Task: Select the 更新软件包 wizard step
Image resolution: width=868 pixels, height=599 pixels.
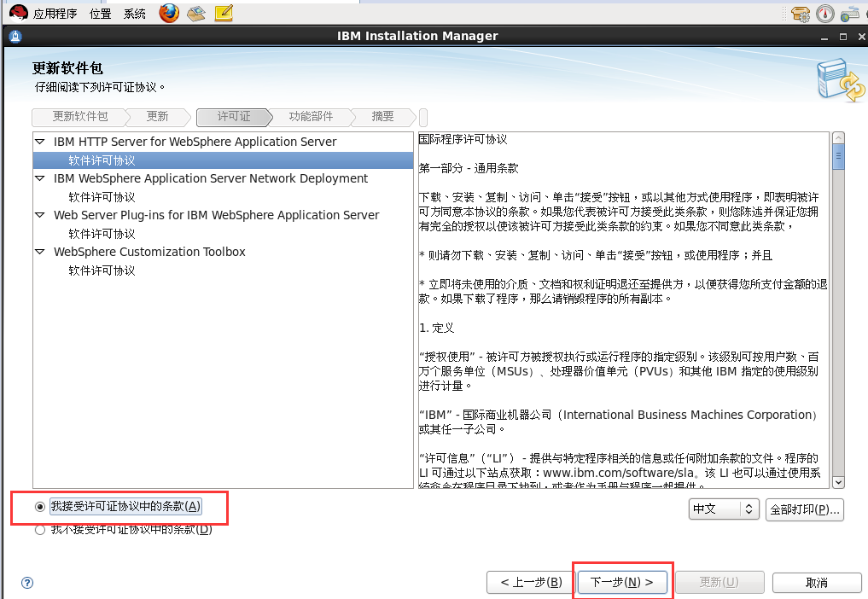Action: (79, 117)
